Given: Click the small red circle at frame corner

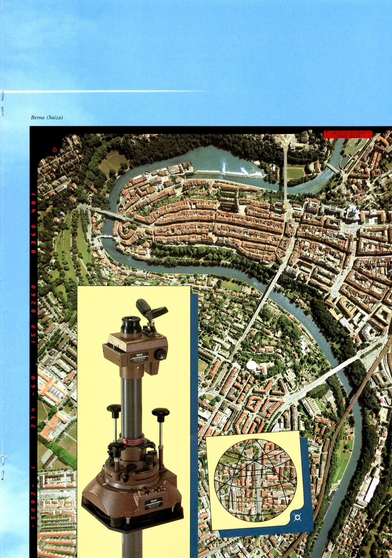Looking at the screenshot, I should (54, 149).
